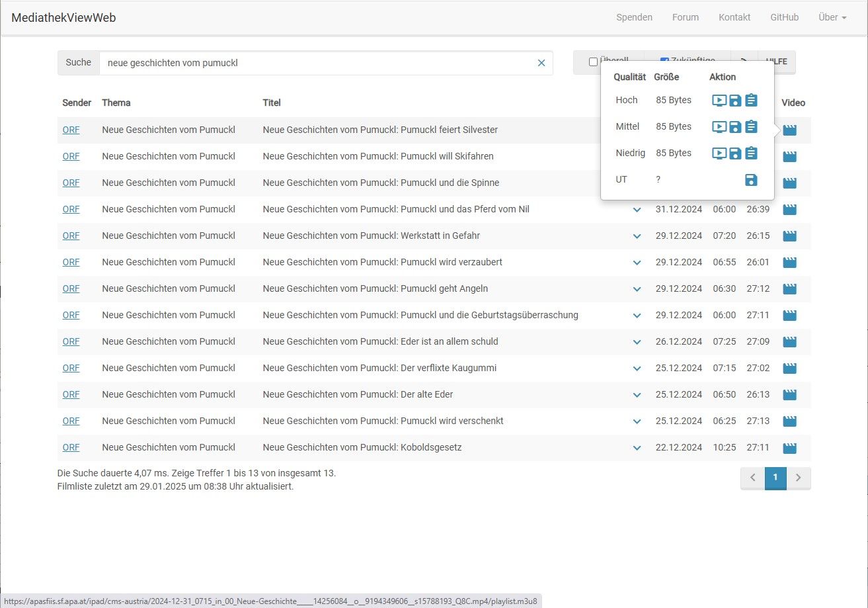Screen dimensions: 868x608
Task: Expand details for the Koboldsgesetz row
Action: click(637, 448)
